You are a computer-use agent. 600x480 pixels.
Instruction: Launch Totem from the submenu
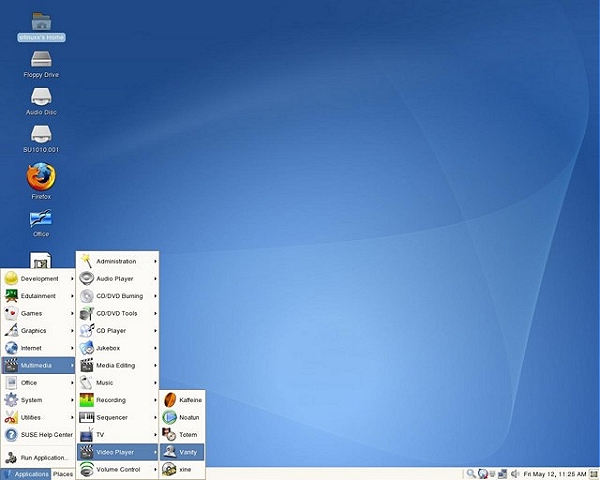(x=188, y=435)
